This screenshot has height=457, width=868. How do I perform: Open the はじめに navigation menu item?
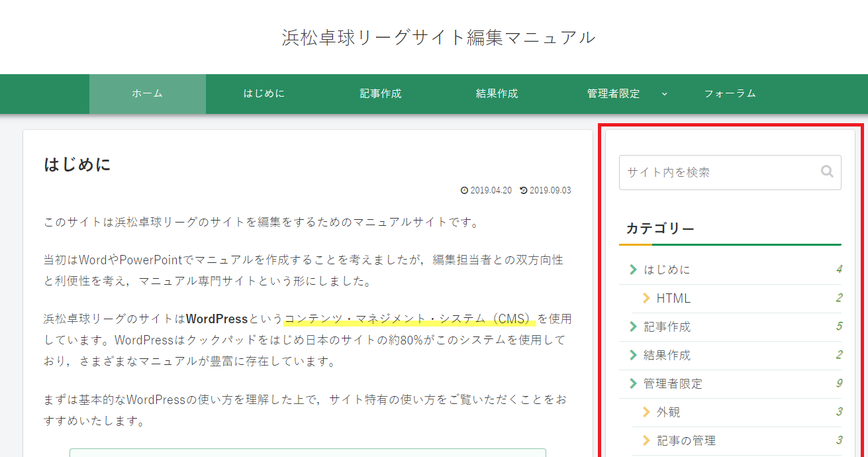[x=264, y=94]
